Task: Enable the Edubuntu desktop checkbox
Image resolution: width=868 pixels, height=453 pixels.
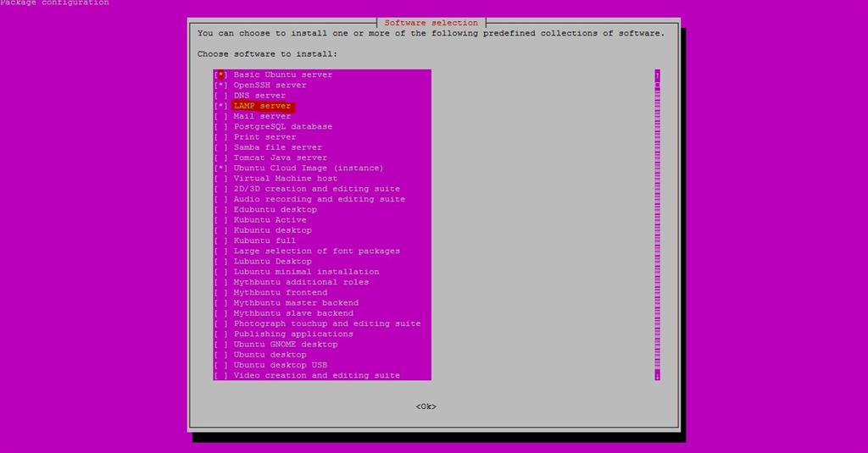Action: 221,210
